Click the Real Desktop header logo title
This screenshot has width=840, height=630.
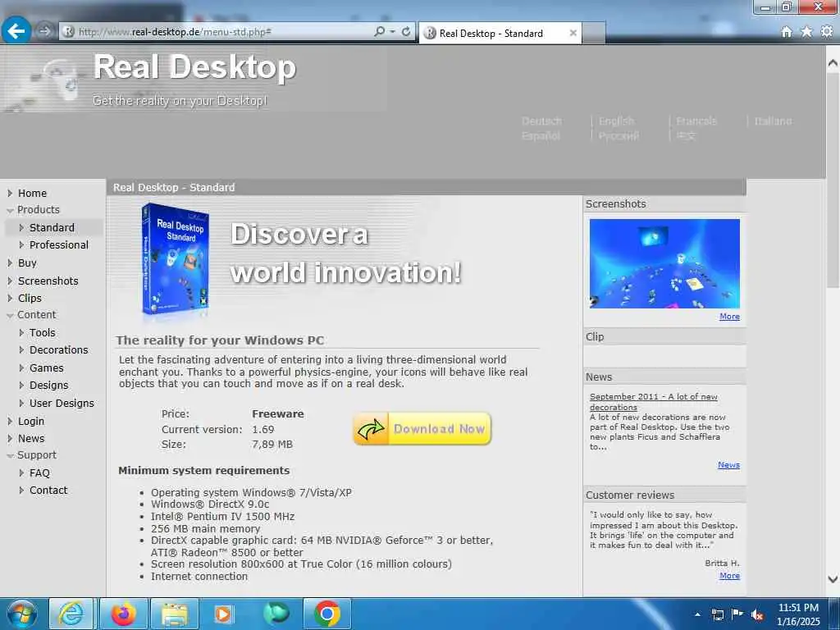coord(194,67)
